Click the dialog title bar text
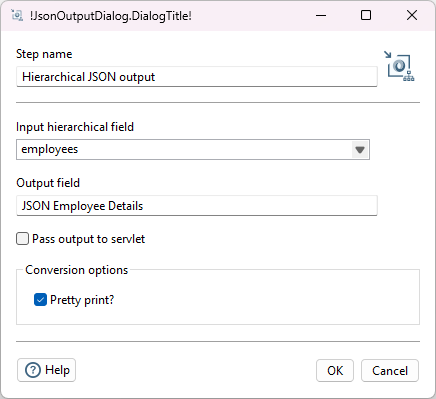The image size is (436, 399). 111,16
